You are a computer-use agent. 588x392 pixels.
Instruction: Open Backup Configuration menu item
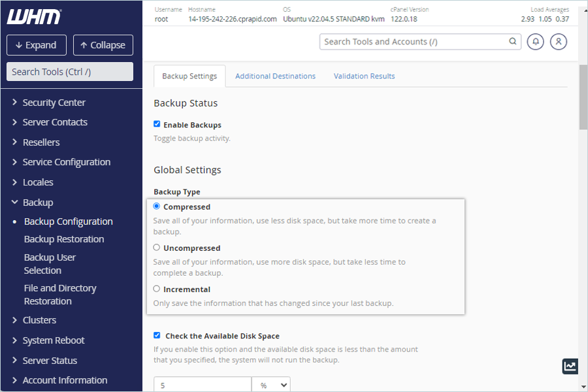(68, 221)
